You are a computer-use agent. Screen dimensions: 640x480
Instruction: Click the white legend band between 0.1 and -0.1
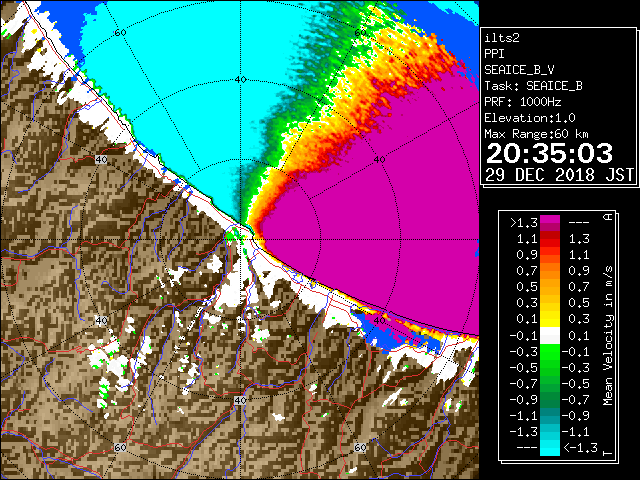click(x=550, y=336)
